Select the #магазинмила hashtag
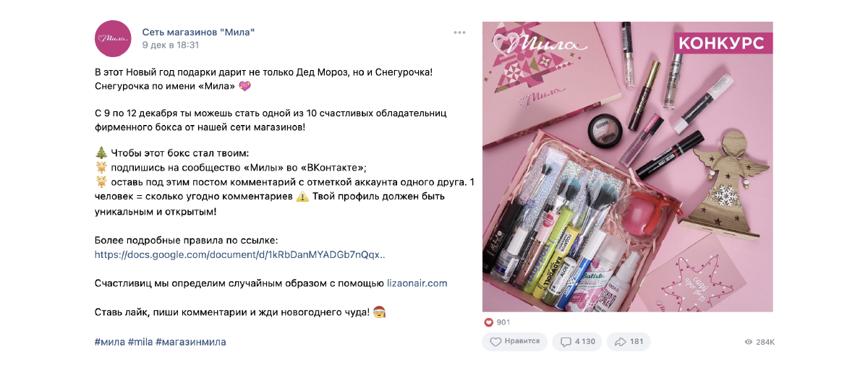The width and height of the screenshot is (868, 370). point(191,342)
